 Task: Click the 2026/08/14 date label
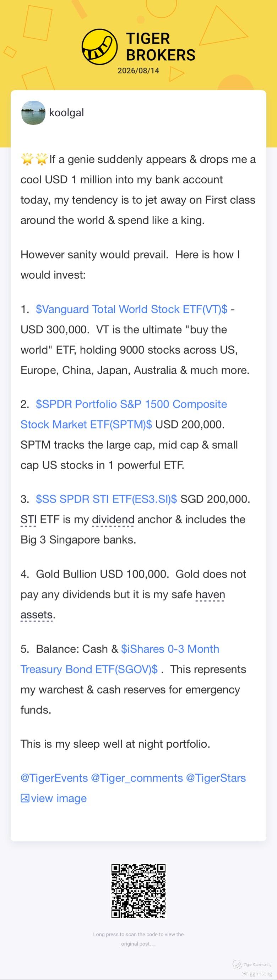[x=138, y=71]
